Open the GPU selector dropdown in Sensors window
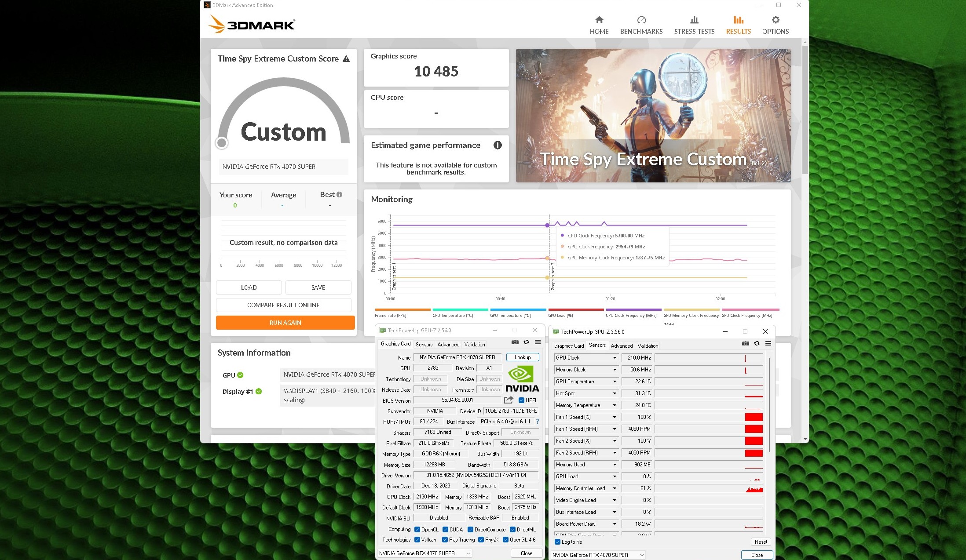 pos(598,555)
